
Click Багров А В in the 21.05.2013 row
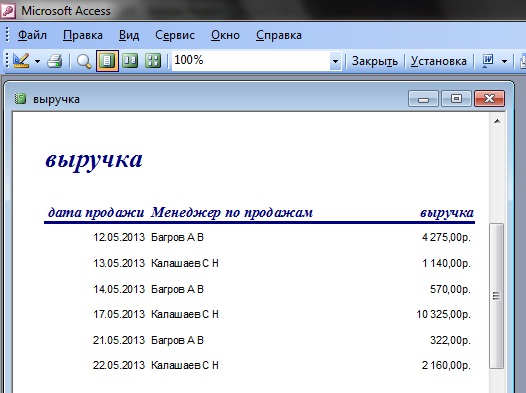click(177, 340)
